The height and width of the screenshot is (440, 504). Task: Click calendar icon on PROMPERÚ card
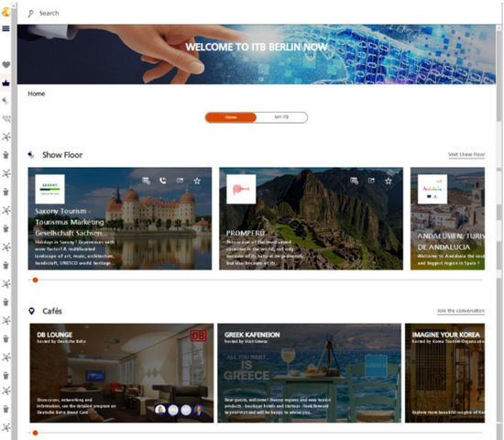click(x=355, y=181)
